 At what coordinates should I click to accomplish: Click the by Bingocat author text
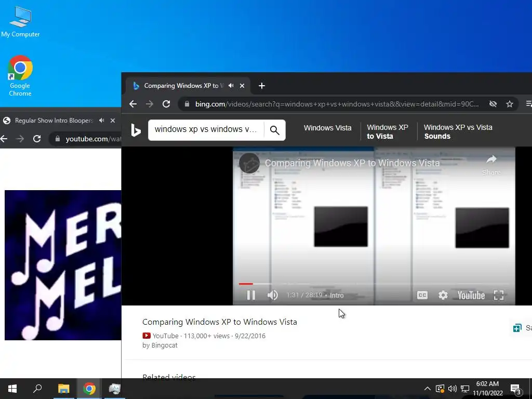pyautogui.click(x=160, y=345)
